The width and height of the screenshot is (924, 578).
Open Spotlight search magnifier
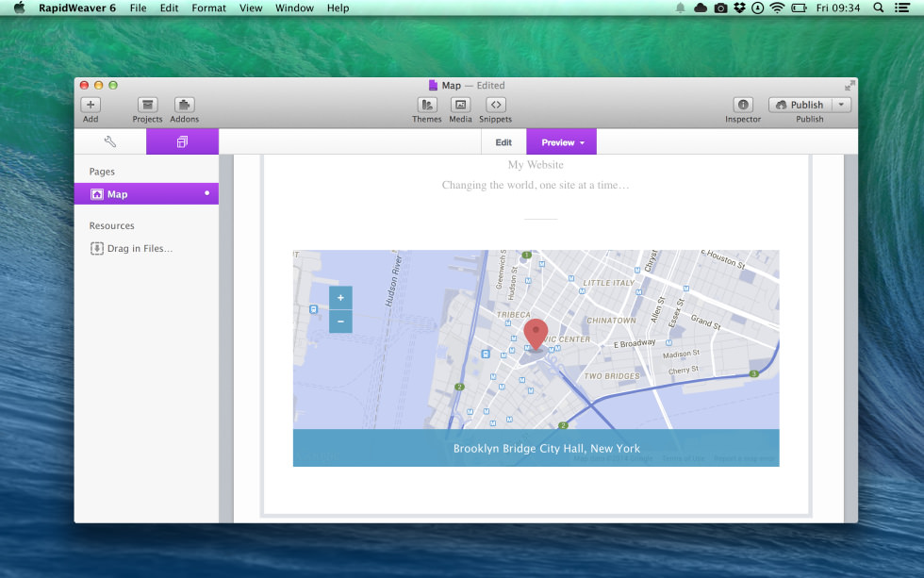tap(878, 8)
